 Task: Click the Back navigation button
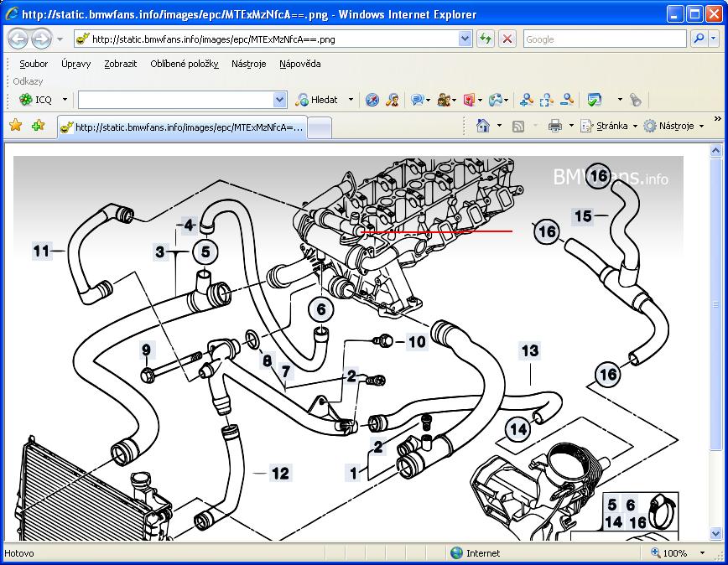18,39
